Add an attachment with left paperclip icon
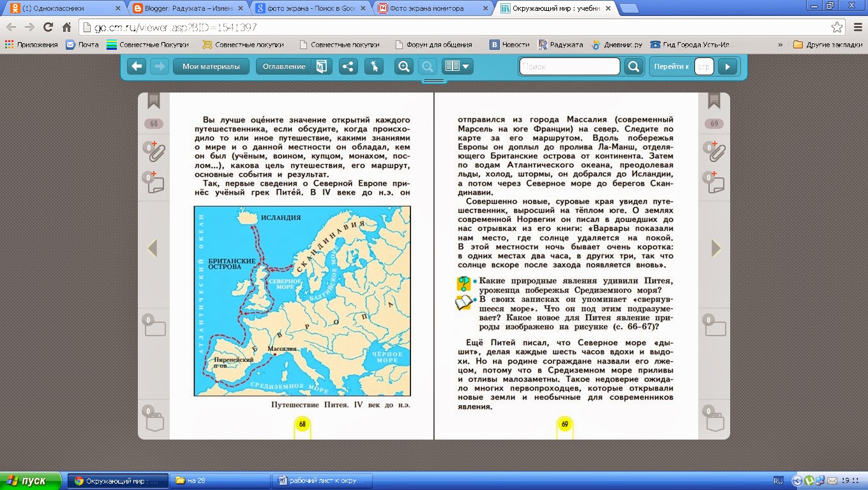Screen dimensions: 868x490 coord(155,152)
